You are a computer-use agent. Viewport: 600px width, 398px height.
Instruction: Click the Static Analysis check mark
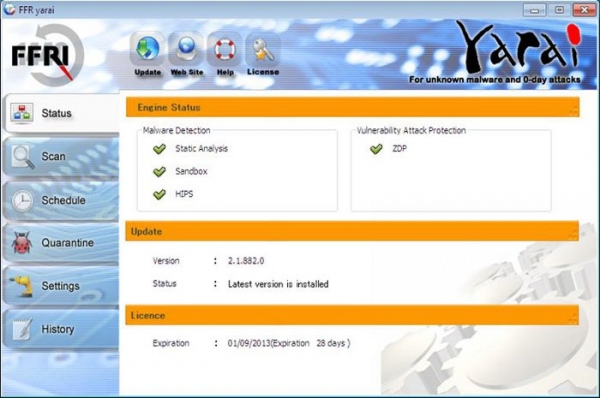pyautogui.click(x=159, y=148)
